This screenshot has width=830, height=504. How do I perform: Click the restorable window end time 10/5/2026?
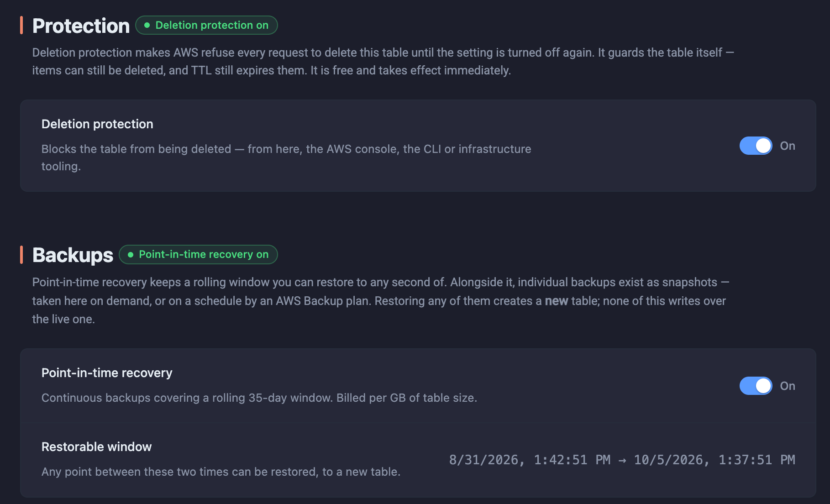(x=714, y=460)
